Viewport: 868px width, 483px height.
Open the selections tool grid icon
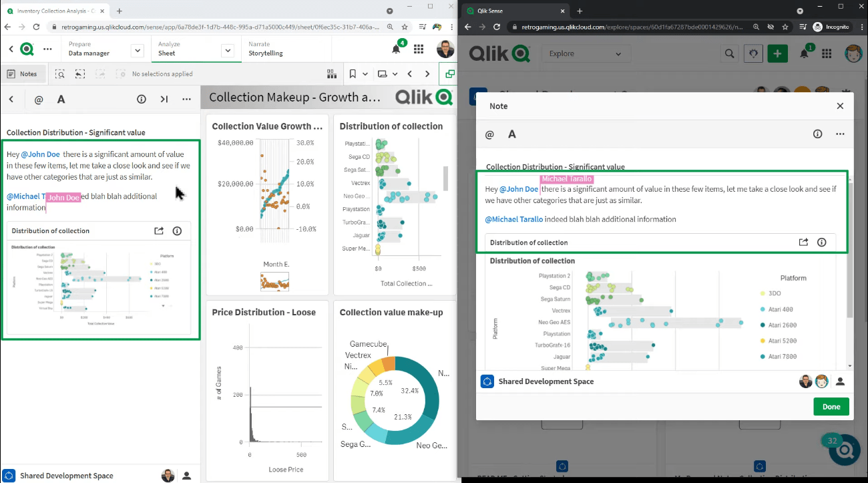[332, 74]
